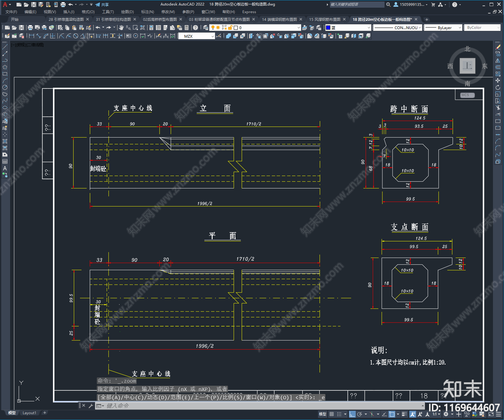This screenshot has width=504, height=420.
Task: Open the workspace switching gear icon
Action: click(x=446, y=414)
